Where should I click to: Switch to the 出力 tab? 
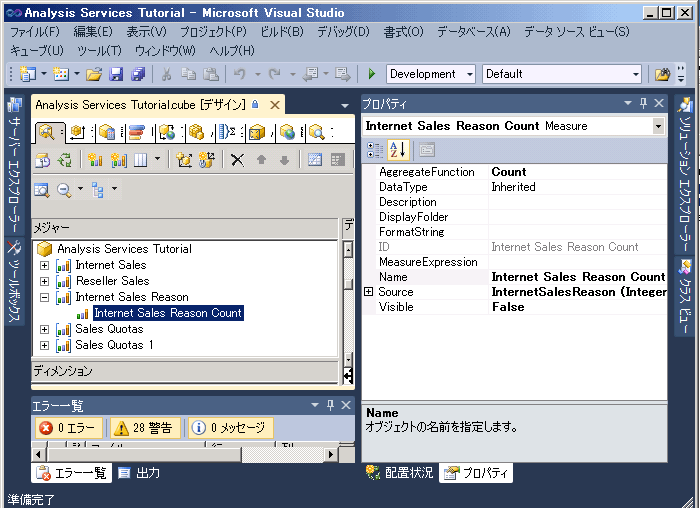(139, 473)
